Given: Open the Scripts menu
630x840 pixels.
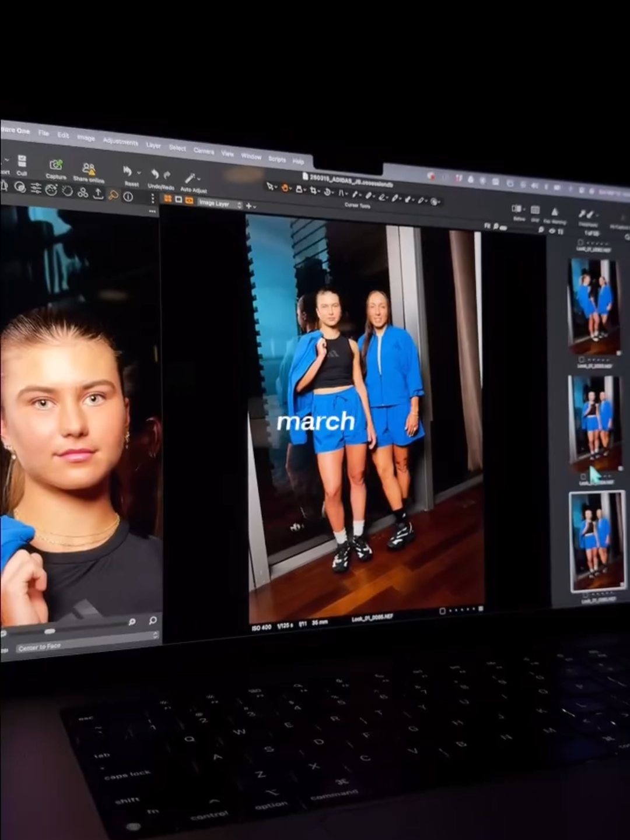Looking at the screenshot, I should click(x=277, y=159).
